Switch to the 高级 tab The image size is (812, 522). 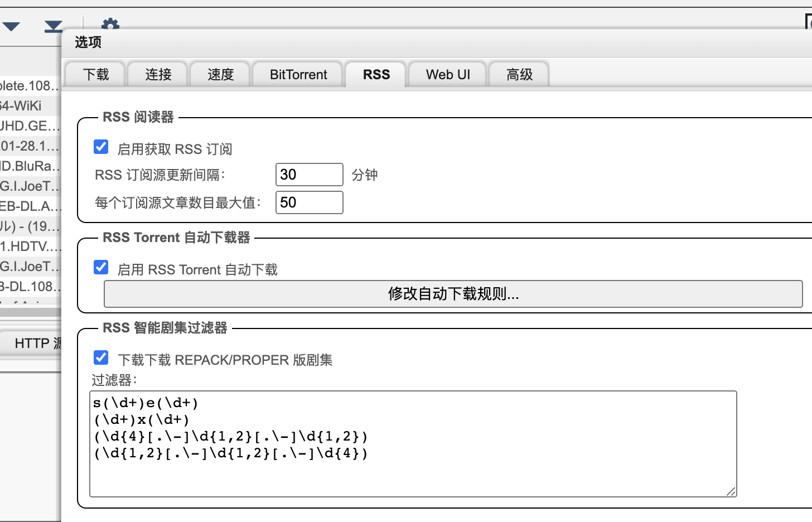click(519, 75)
